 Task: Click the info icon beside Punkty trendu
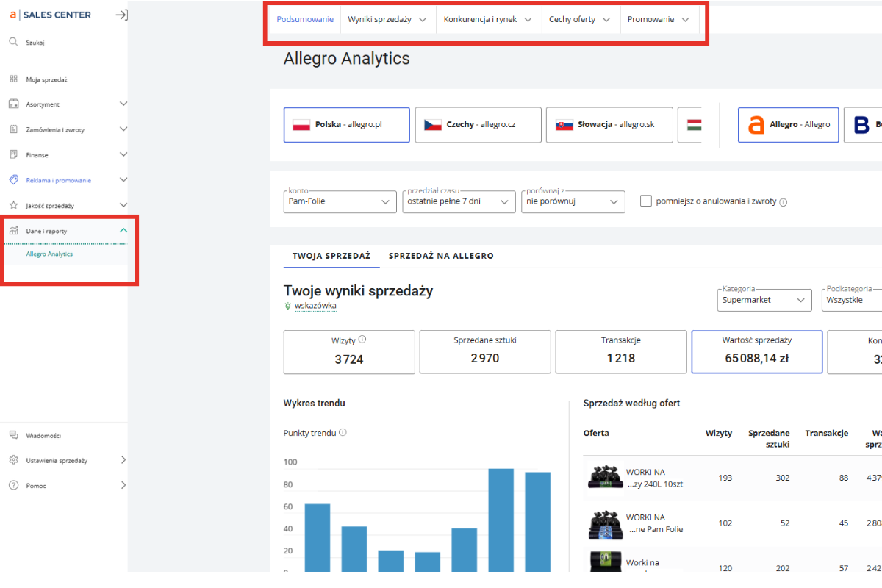coord(343,433)
